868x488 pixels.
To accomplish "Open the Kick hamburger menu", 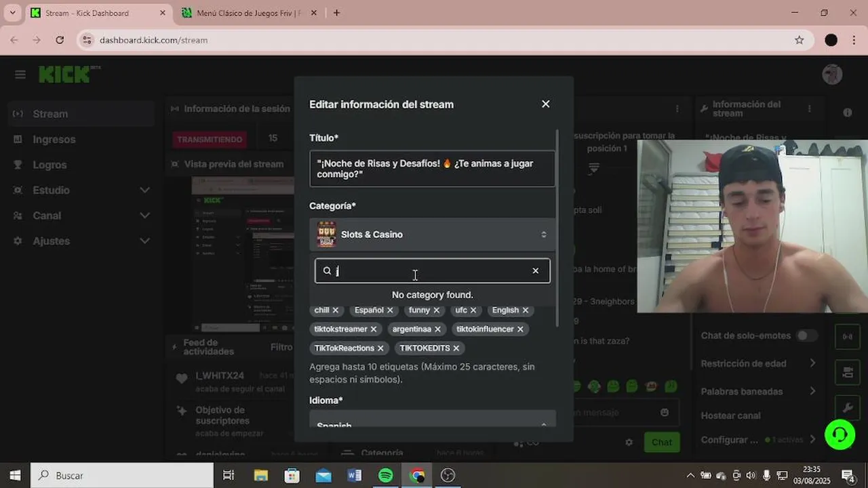I will 20,75.
